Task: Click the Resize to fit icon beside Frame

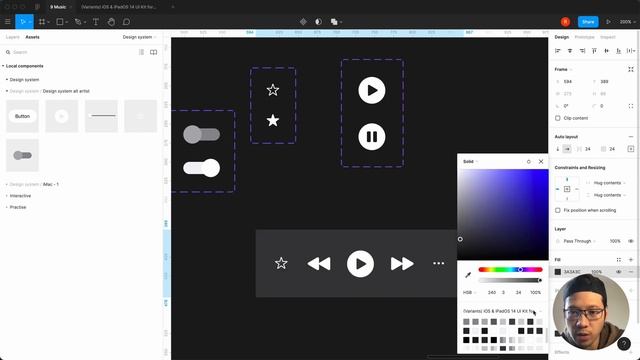Action: [631, 69]
